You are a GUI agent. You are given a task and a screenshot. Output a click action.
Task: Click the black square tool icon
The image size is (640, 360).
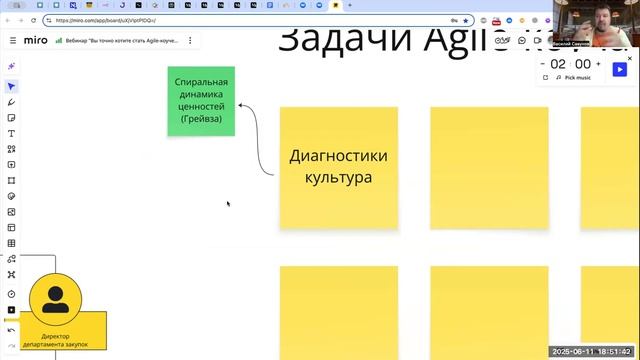coord(11,310)
